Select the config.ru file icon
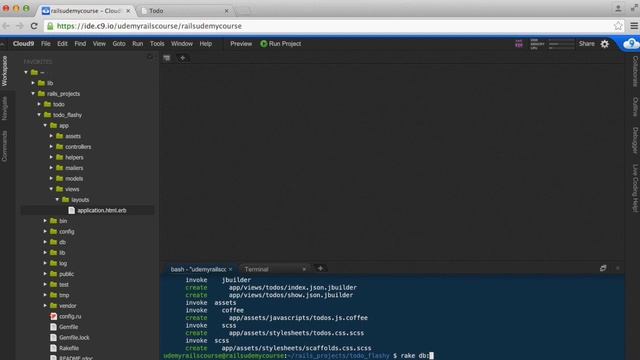The width and height of the screenshot is (640, 360). (x=53, y=316)
